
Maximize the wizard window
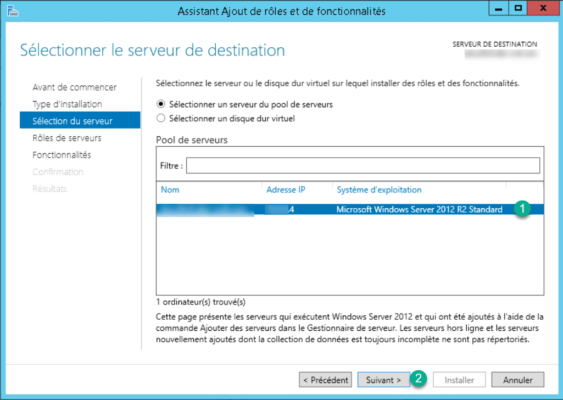[x=518, y=8]
